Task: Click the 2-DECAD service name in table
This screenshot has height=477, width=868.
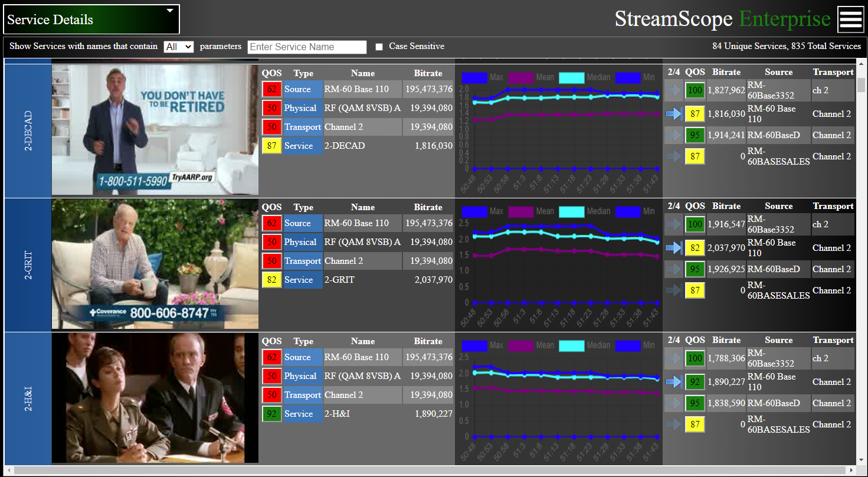Action: tap(345, 146)
